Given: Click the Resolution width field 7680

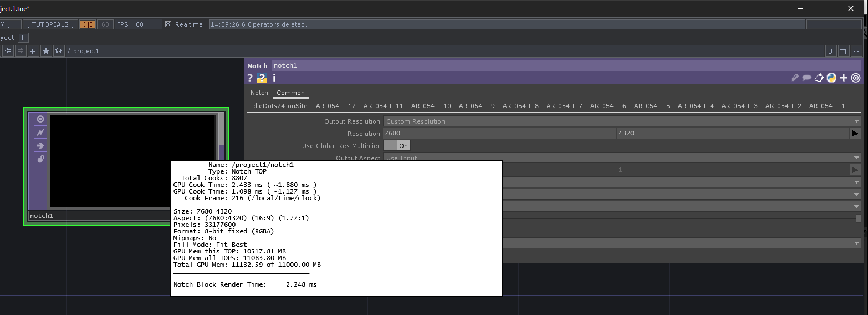Looking at the screenshot, I should pyautogui.click(x=499, y=134).
